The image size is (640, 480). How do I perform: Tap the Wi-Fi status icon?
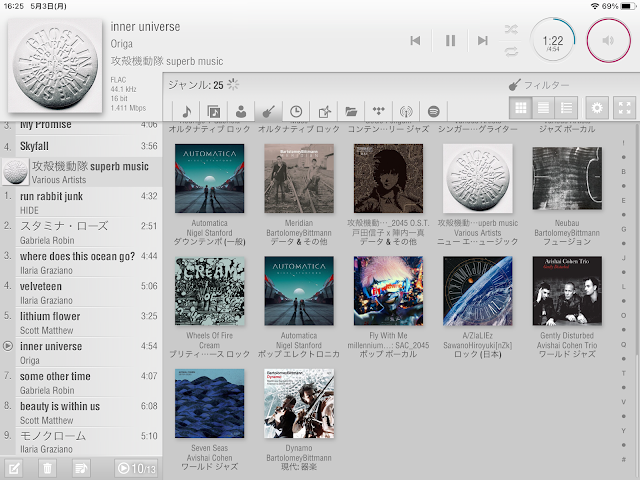coord(595,6)
